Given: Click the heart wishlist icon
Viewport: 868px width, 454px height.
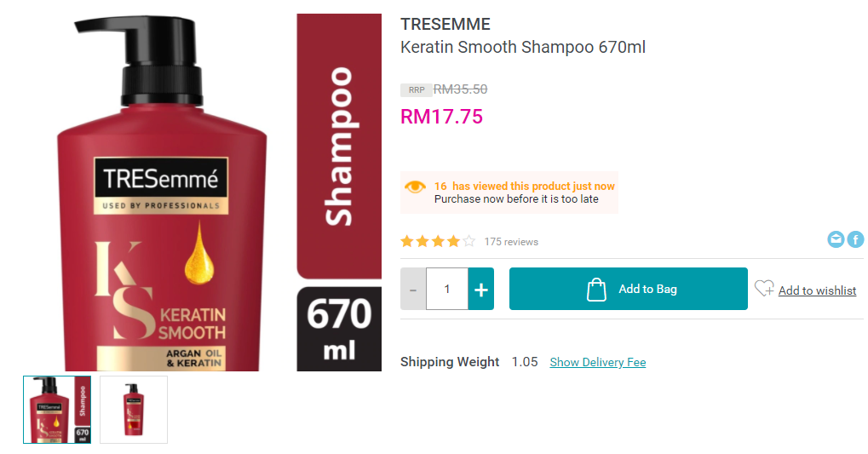Looking at the screenshot, I should point(764,289).
